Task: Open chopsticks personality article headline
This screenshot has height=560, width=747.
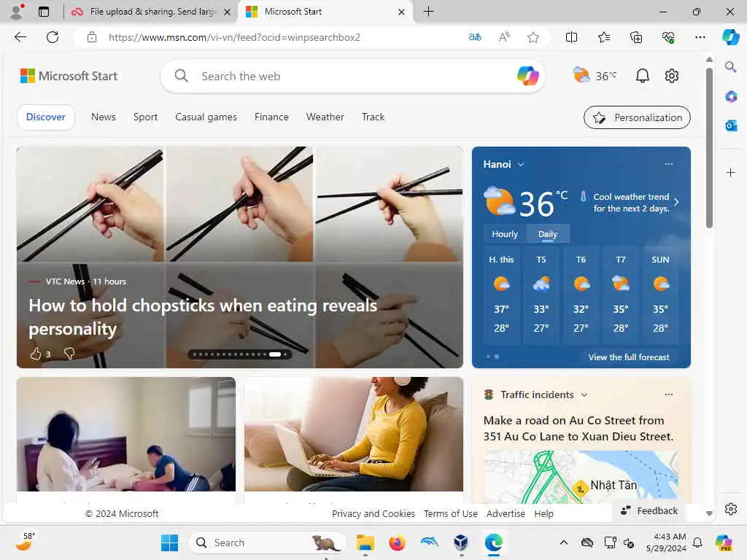Action: click(203, 317)
